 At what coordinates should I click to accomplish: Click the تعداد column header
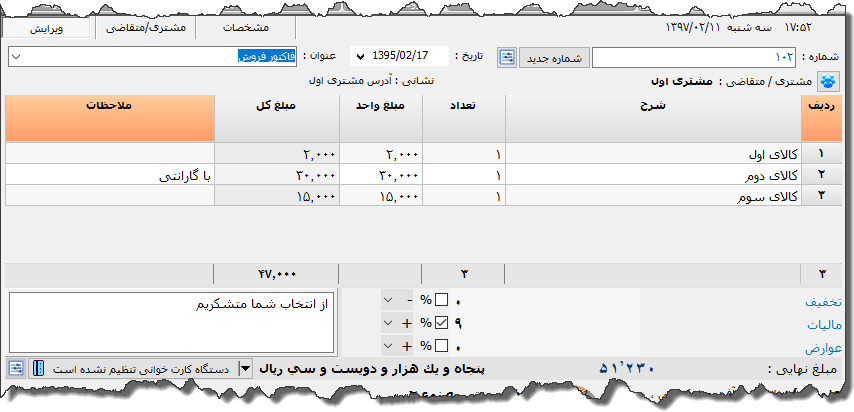(463, 118)
